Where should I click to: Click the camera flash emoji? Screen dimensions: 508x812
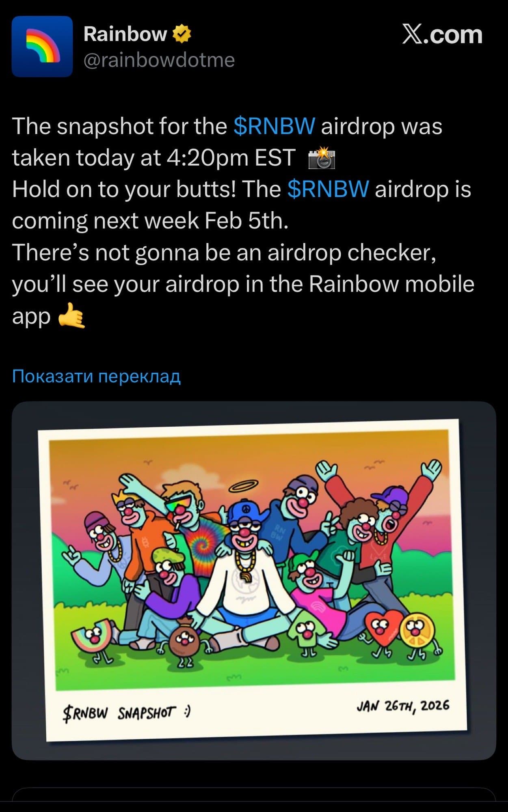point(322,158)
